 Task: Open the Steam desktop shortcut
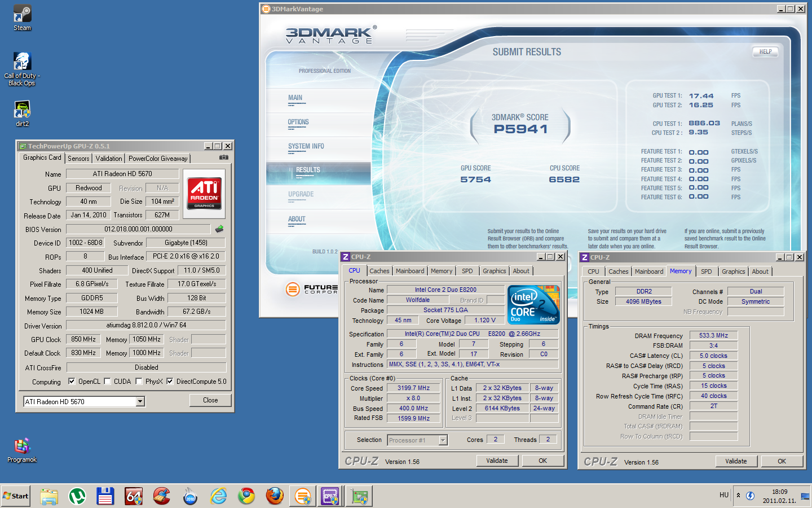[x=23, y=18]
